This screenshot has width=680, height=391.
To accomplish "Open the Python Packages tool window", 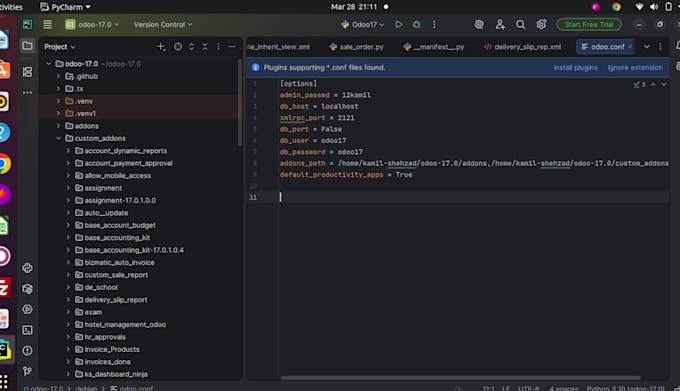I will [27, 289].
